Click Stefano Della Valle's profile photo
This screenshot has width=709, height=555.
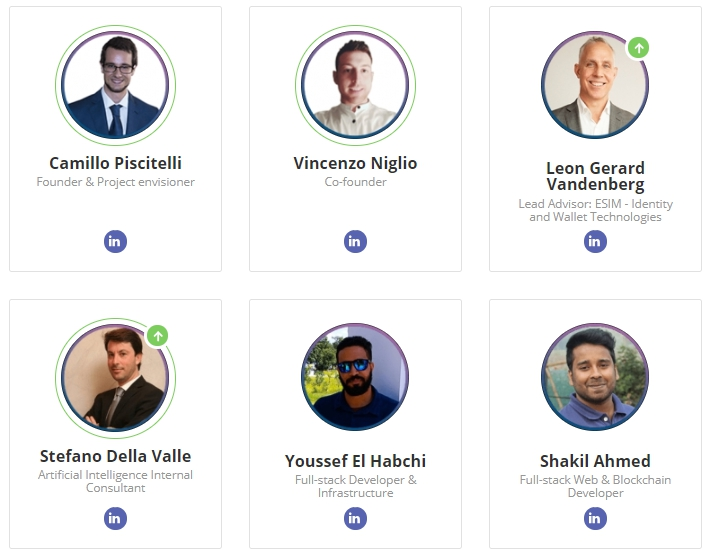[115, 378]
